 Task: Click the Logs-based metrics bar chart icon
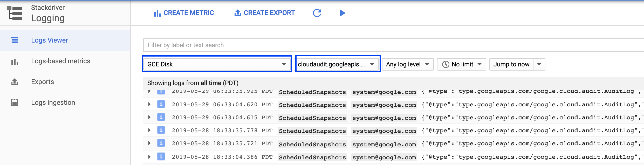click(15, 61)
